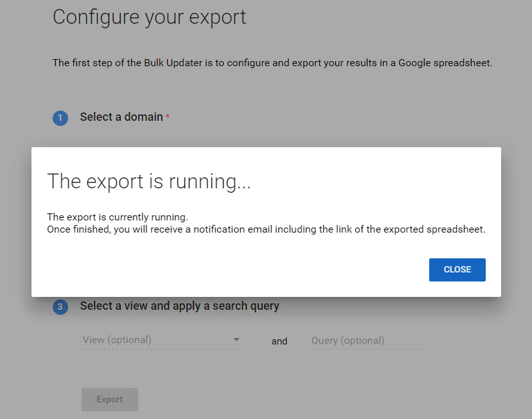Click the words "Google spreadsheet" in the description
Image resolution: width=532 pixels, height=419 pixels.
click(445, 63)
